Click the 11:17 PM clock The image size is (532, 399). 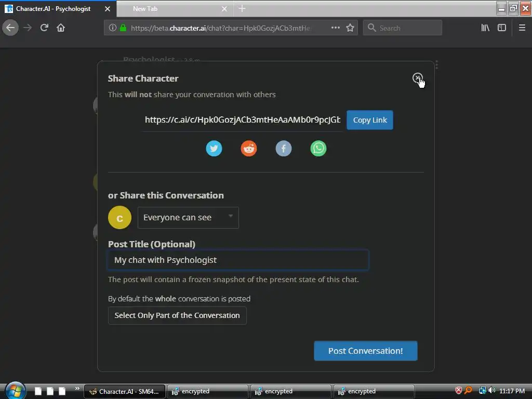(512, 391)
